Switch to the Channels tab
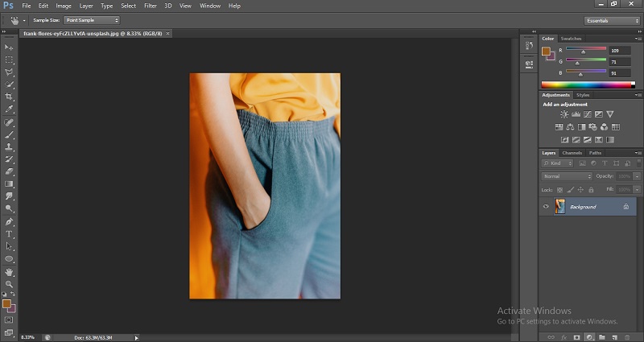This screenshot has width=644, height=342. (x=572, y=153)
